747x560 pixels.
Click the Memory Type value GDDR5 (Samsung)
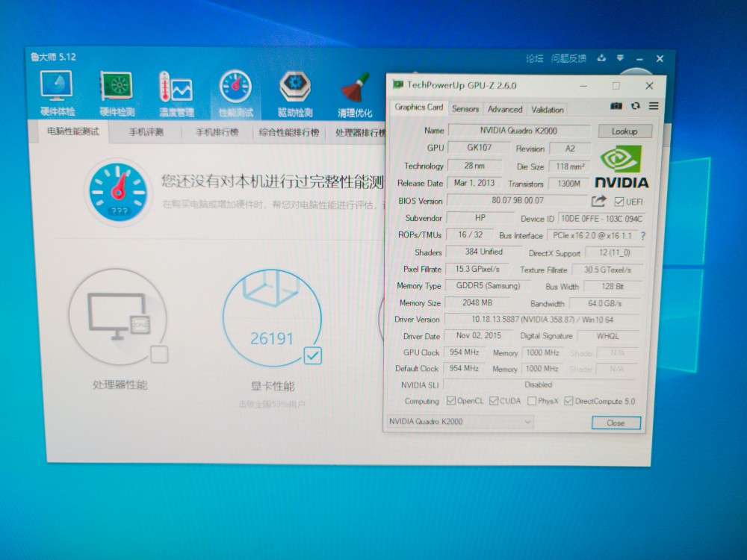(x=488, y=286)
